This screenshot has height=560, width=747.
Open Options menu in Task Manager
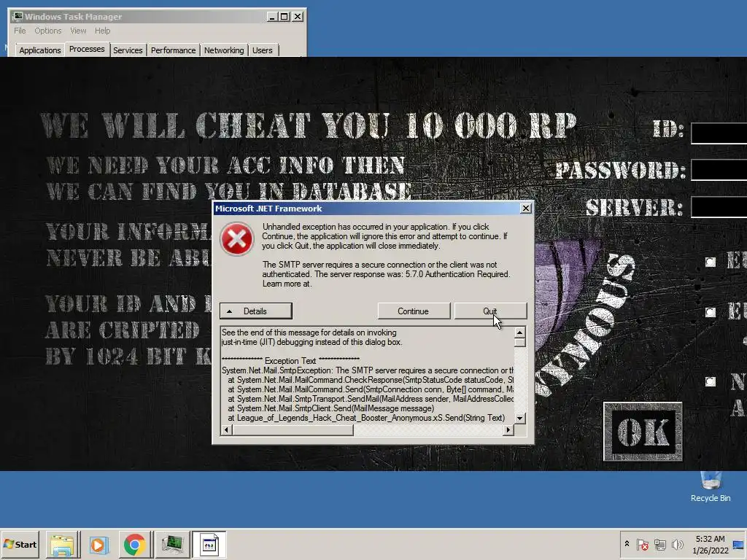[x=47, y=31]
